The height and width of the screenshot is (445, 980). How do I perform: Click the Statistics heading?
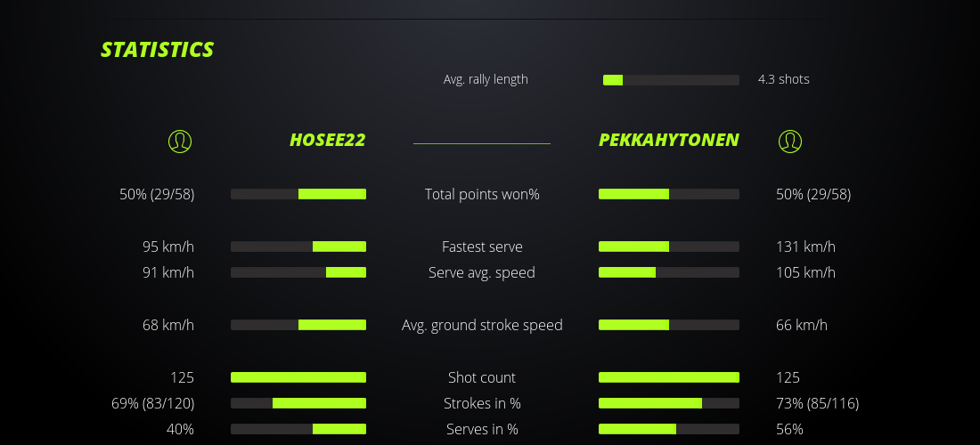click(x=158, y=50)
